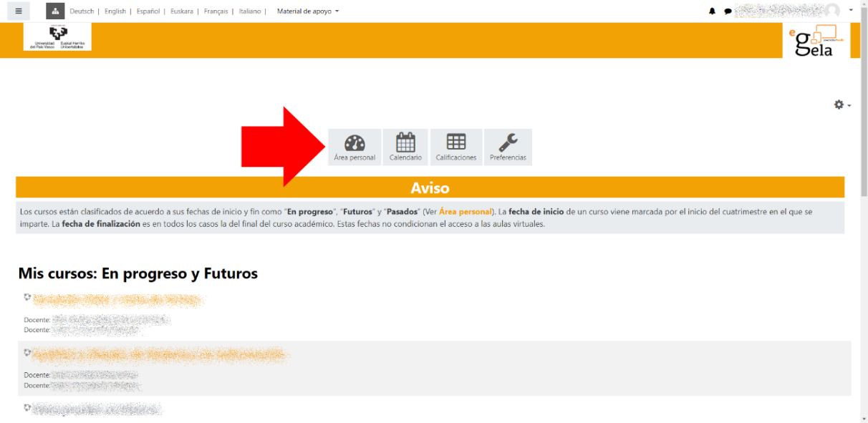Click the eGela logo
The image size is (868, 423).
coord(816,42)
